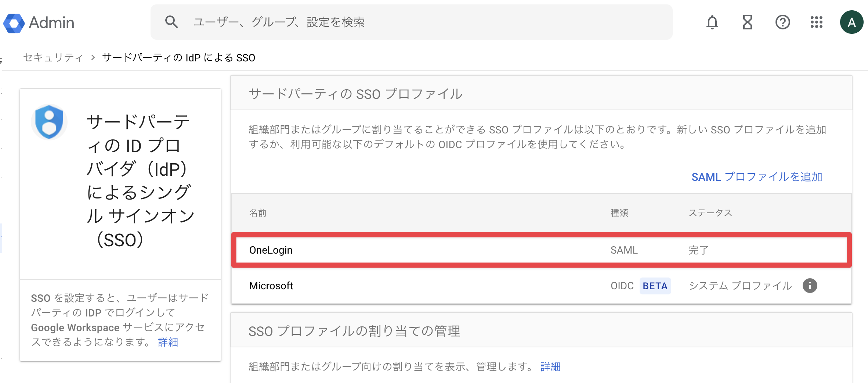Image resolution: width=868 pixels, height=383 pixels.
Task: Click the Google Admin logo
Action: pos(39,23)
